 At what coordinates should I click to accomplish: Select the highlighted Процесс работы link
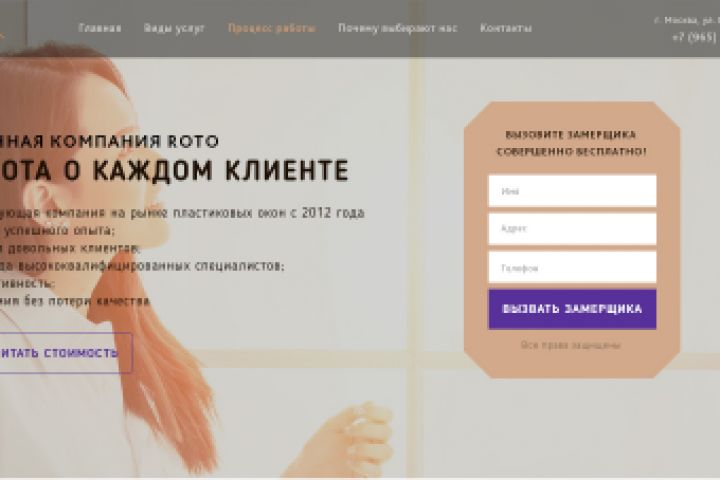point(272,28)
